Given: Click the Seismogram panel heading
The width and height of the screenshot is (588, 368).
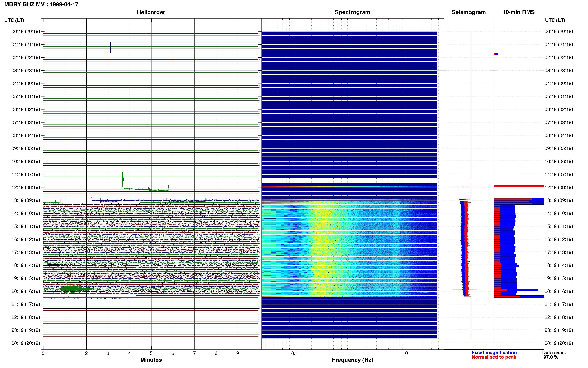Looking at the screenshot, I should 468,12.
